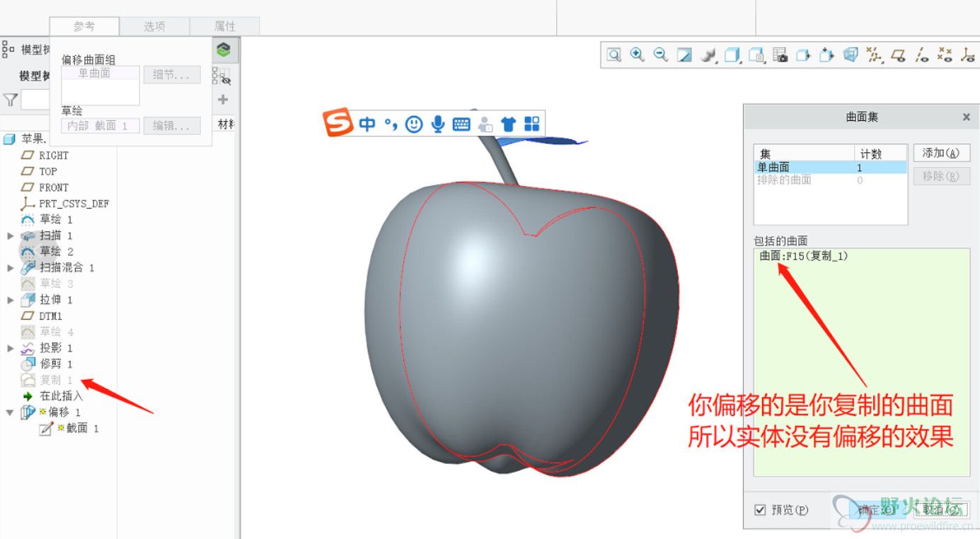
Task: Click the model tree icon at top-left
Action: tap(8, 49)
